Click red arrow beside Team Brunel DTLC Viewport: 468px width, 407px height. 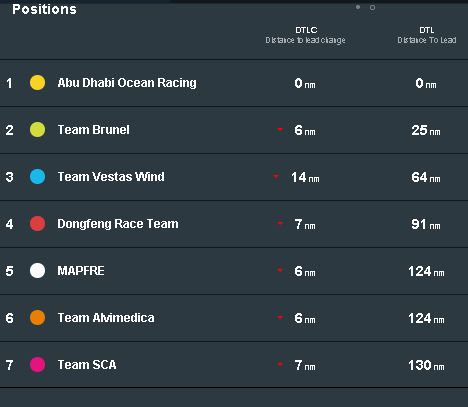tap(280, 129)
